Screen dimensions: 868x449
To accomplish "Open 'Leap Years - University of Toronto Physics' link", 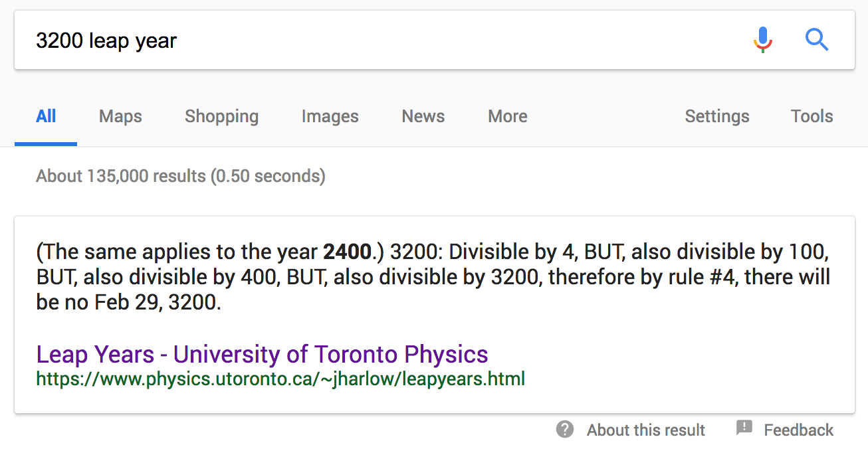I will [x=262, y=354].
